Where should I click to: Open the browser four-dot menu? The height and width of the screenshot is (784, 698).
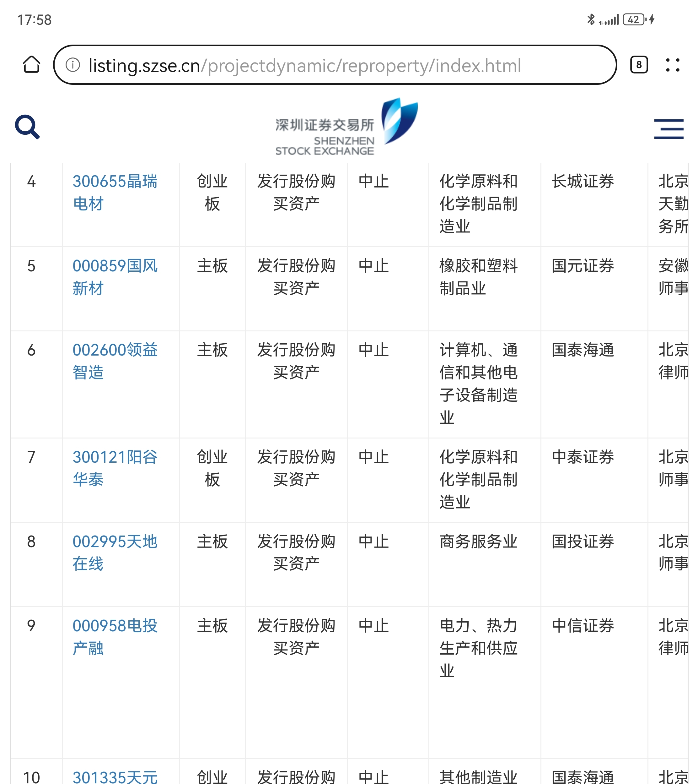[672, 65]
